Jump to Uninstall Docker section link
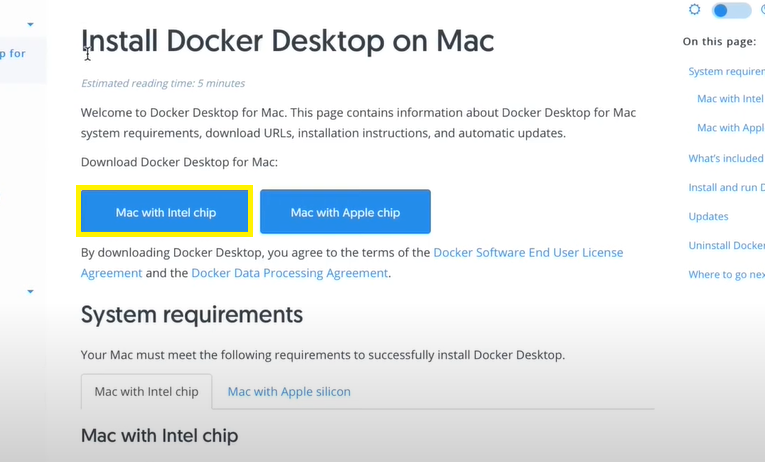765x462 pixels. point(726,245)
